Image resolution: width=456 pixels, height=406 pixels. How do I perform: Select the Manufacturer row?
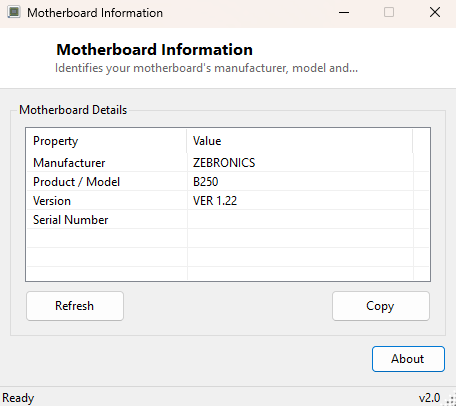pos(227,163)
